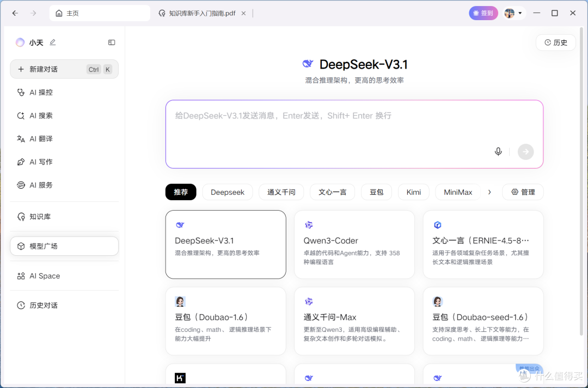The height and width of the screenshot is (388, 588).
Task: Select the DeepSeek-V3.1 model card
Action: click(x=226, y=244)
